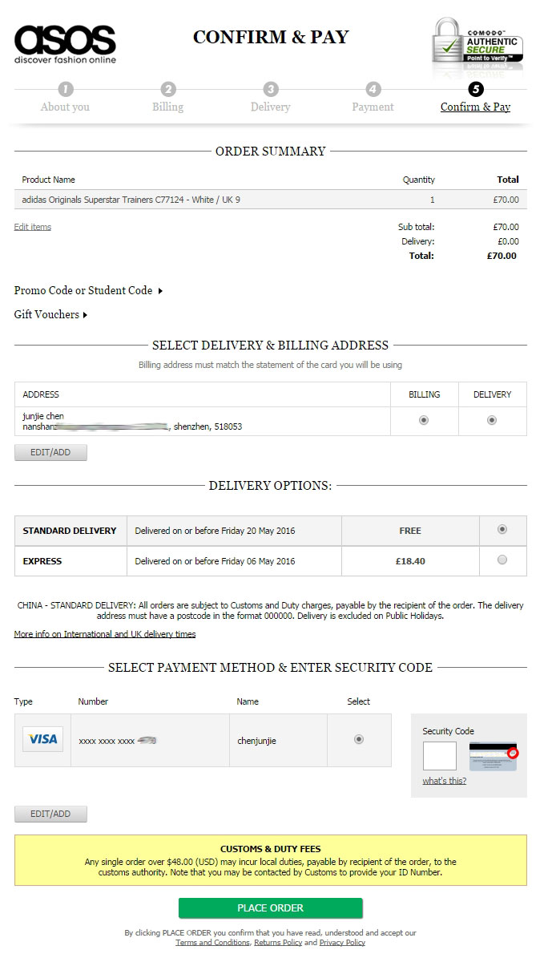Click step 2 Billing circle icon
The width and height of the screenshot is (560, 962).
(x=168, y=89)
